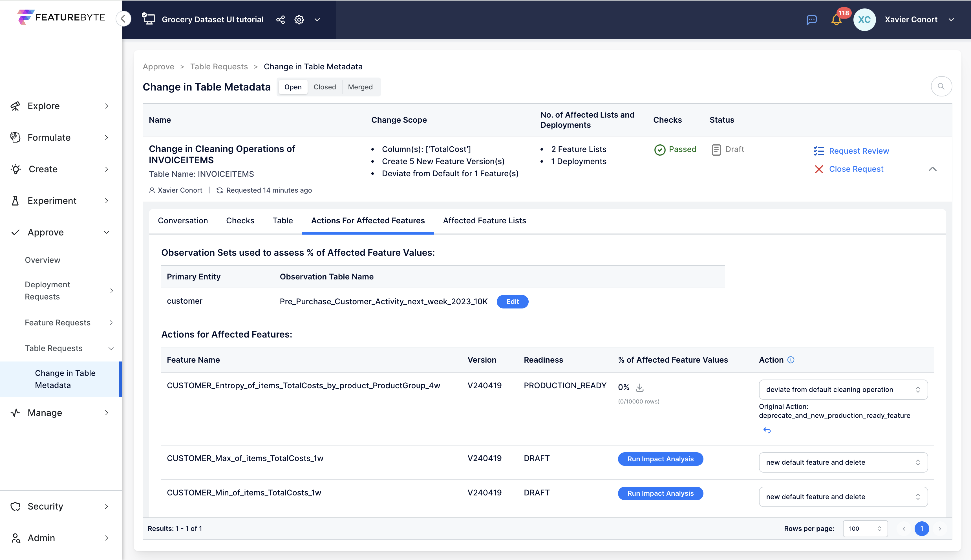Click the Draft status label
Viewport: 971px width, 560px height.
(x=728, y=149)
